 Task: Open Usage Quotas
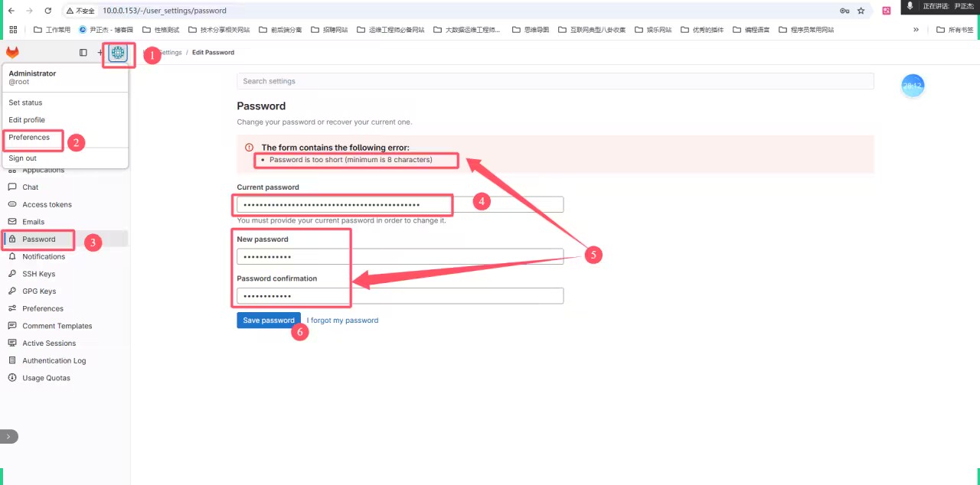pos(46,378)
